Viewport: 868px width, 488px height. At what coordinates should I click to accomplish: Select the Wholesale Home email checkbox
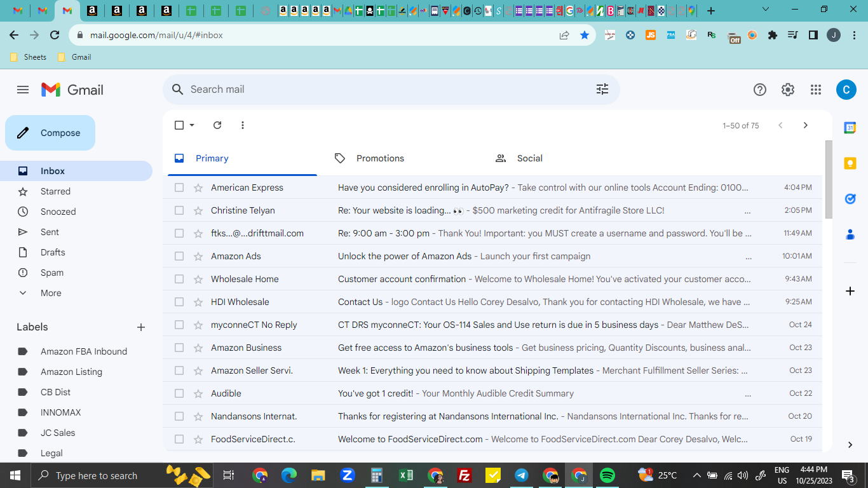pos(179,279)
